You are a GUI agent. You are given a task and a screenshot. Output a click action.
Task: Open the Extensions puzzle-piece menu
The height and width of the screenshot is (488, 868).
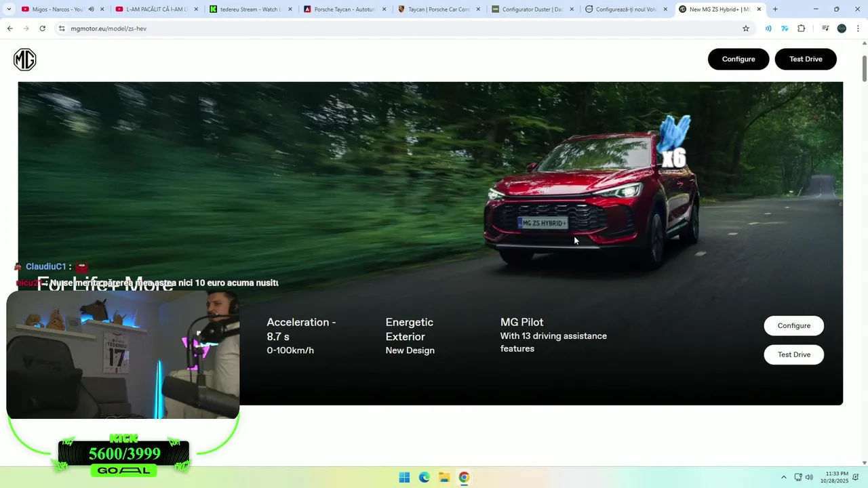(801, 28)
